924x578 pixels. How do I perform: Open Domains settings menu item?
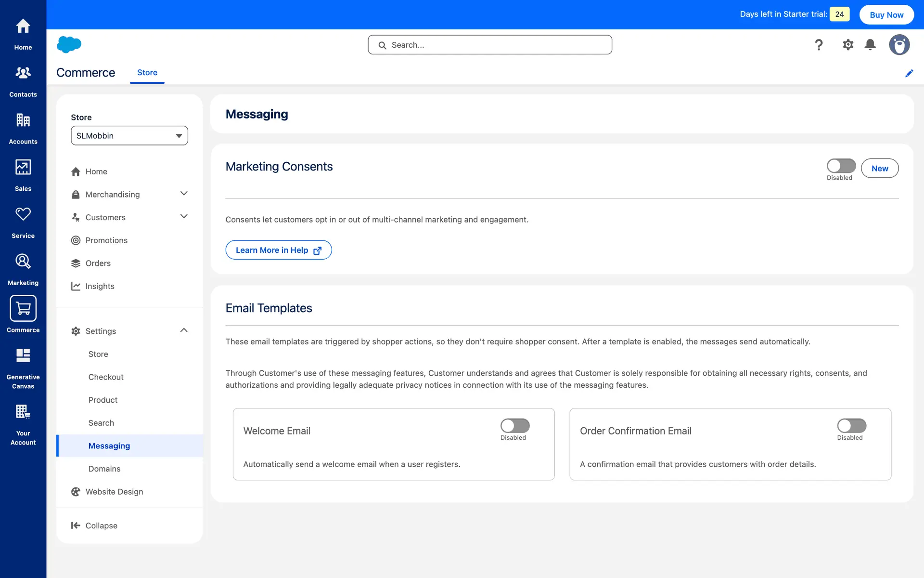click(104, 469)
